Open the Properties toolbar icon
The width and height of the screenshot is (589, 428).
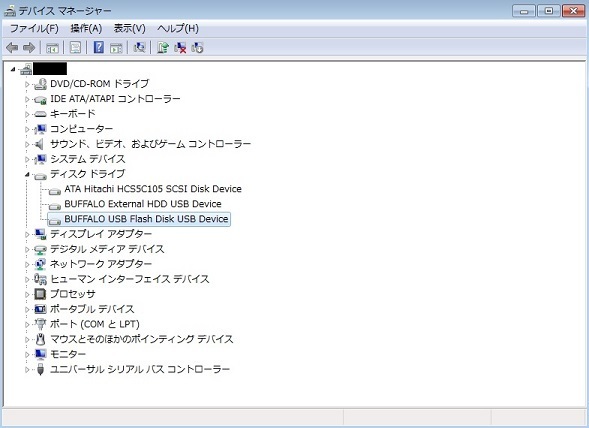76,48
